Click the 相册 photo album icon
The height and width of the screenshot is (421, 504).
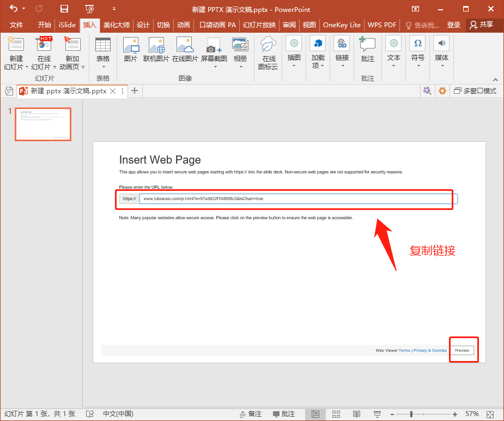[x=240, y=45]
